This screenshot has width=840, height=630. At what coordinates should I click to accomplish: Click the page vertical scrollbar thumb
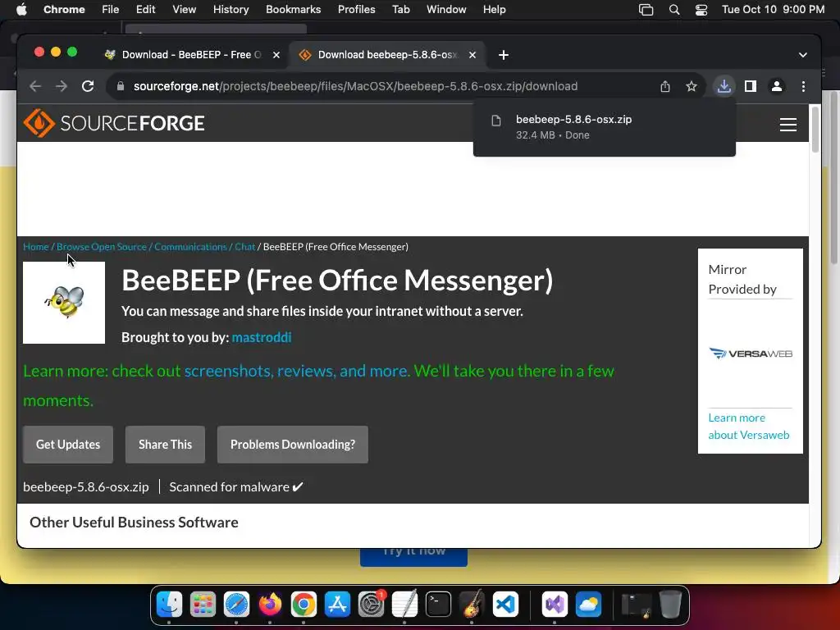(815, 129)
